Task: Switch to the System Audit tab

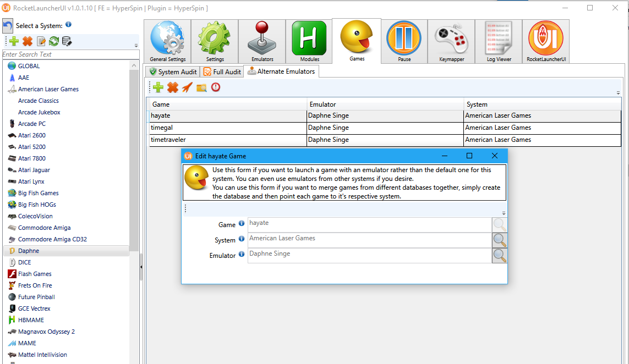Action: (172, 71)
